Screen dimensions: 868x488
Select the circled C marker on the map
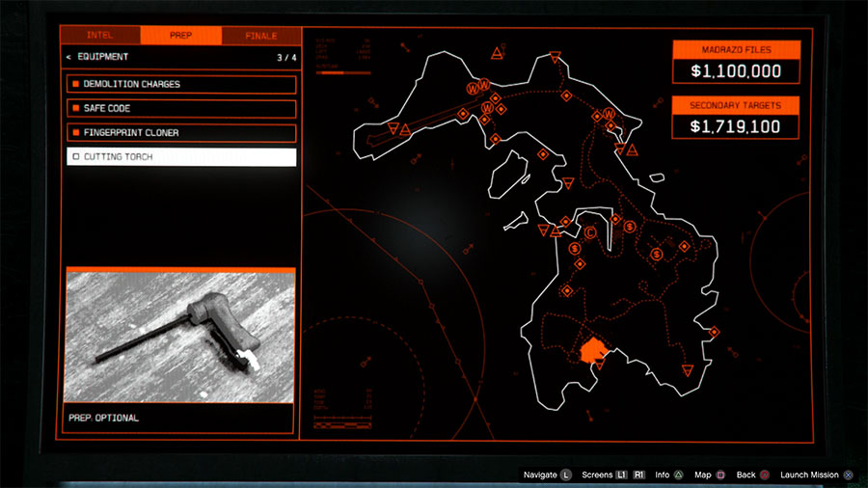click(x=590, y=231)
